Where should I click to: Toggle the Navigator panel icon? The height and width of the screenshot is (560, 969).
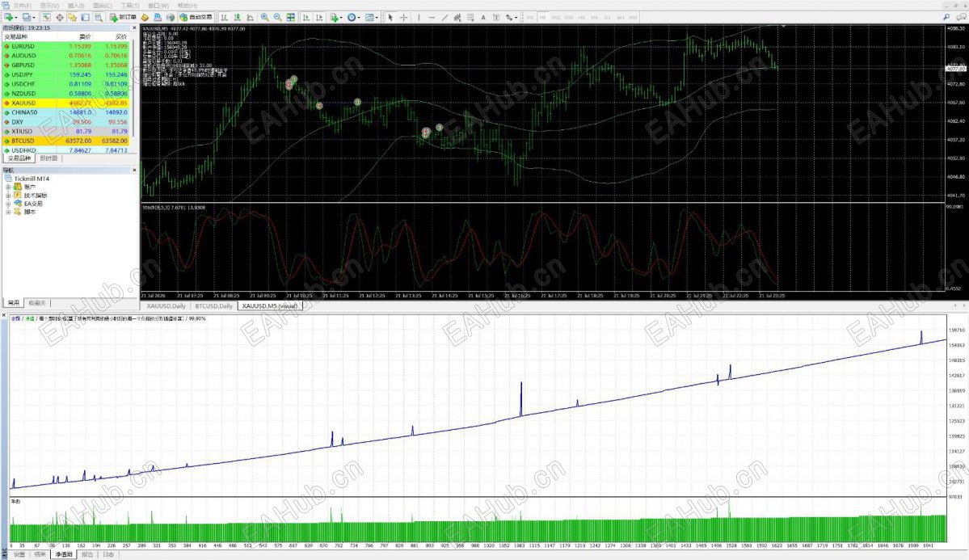click(x=72, y=17)
